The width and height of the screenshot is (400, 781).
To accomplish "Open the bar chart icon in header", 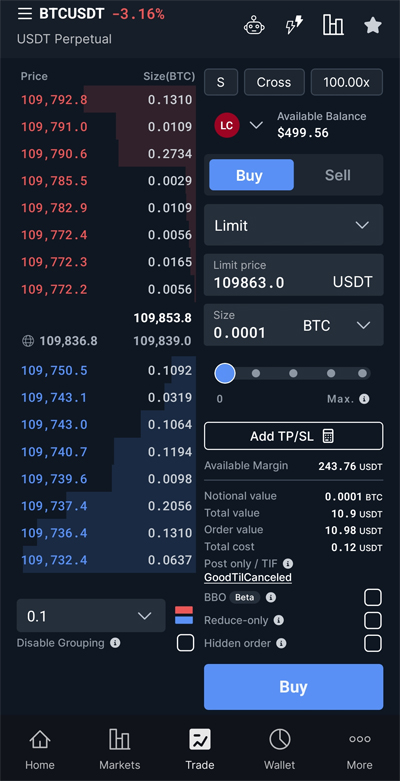I will pyautogui.click(x=333, y=25).
